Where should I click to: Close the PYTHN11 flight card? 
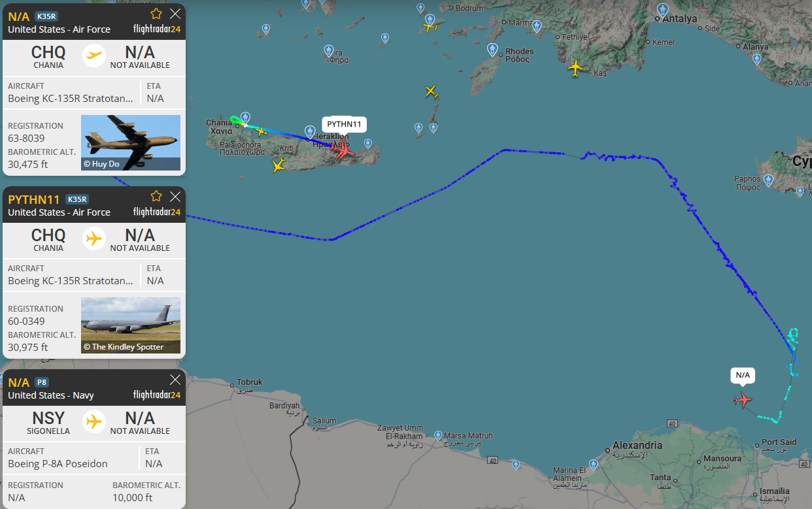[175, 196]
